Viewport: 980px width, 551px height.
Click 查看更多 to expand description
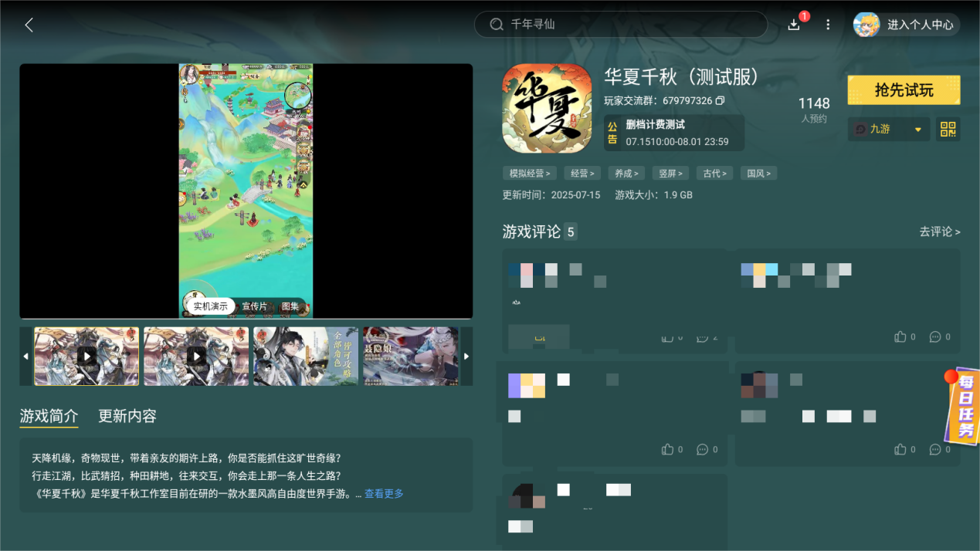384,494
